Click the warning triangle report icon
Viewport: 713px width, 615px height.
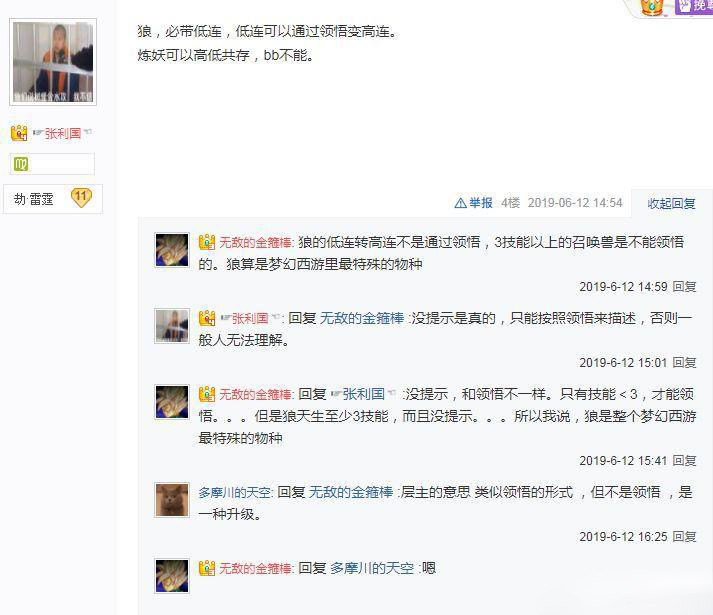pyautogui.click(x=460, y=203)
